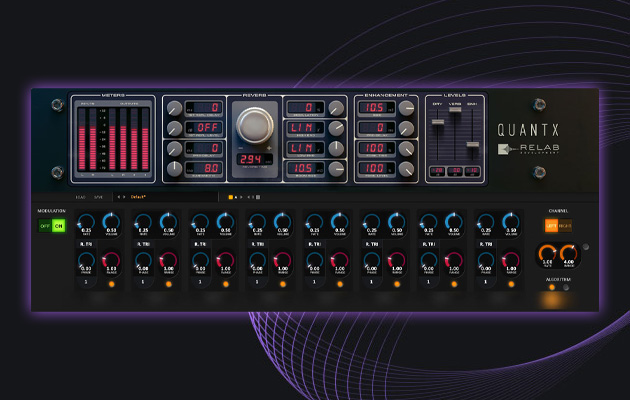Click the 0.0 value box under VERB fader
Viewport: 630px width, 400px height.
455,171
